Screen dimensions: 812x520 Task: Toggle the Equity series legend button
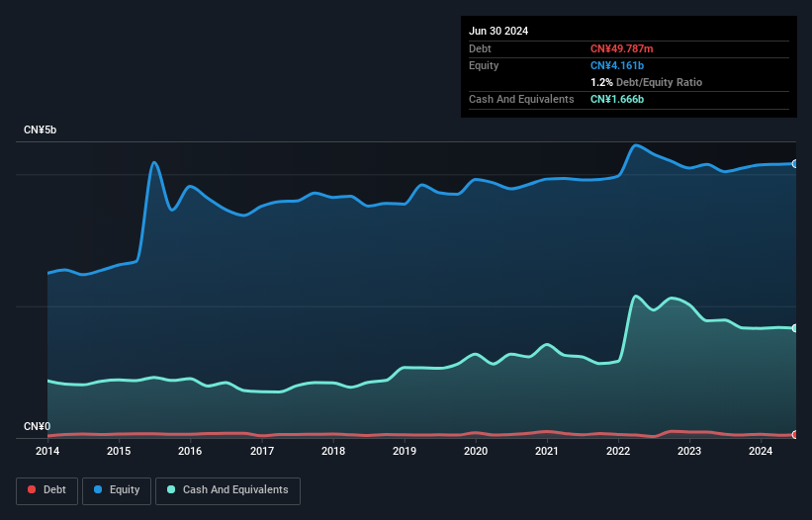click(x=117, y=490)
